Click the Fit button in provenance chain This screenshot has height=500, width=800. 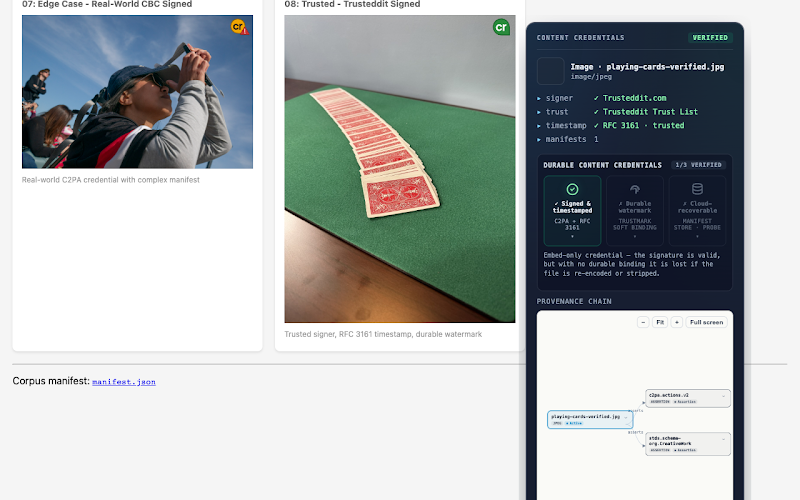tap(660, 322)
